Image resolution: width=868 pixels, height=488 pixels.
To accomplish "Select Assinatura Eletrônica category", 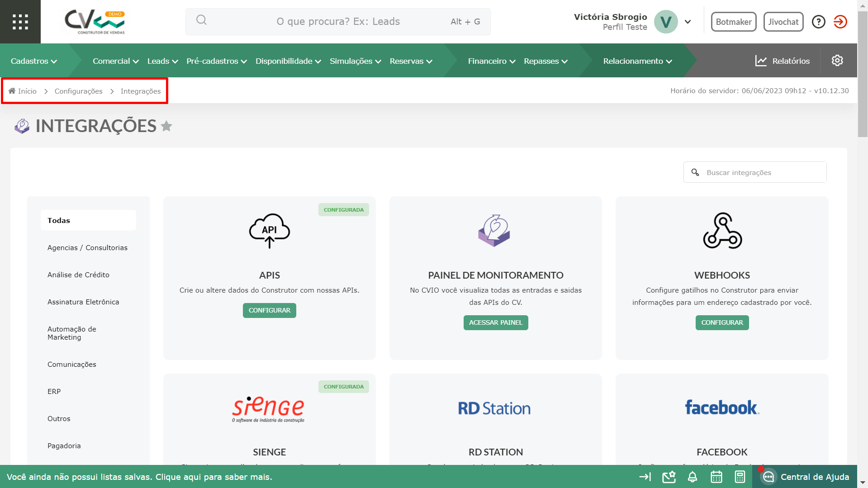I will 83,302.
